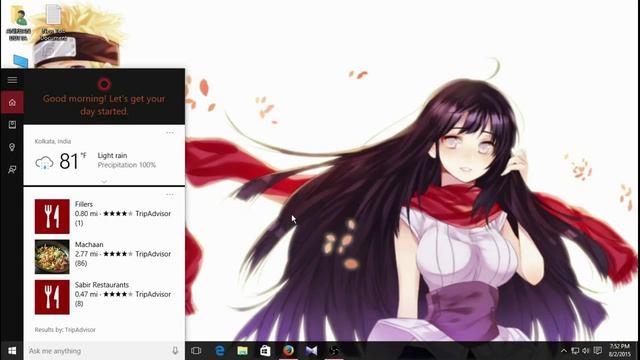Open the Cortana Notebook icon
This screenshot has height=360, width=640.
pos(12,125)
